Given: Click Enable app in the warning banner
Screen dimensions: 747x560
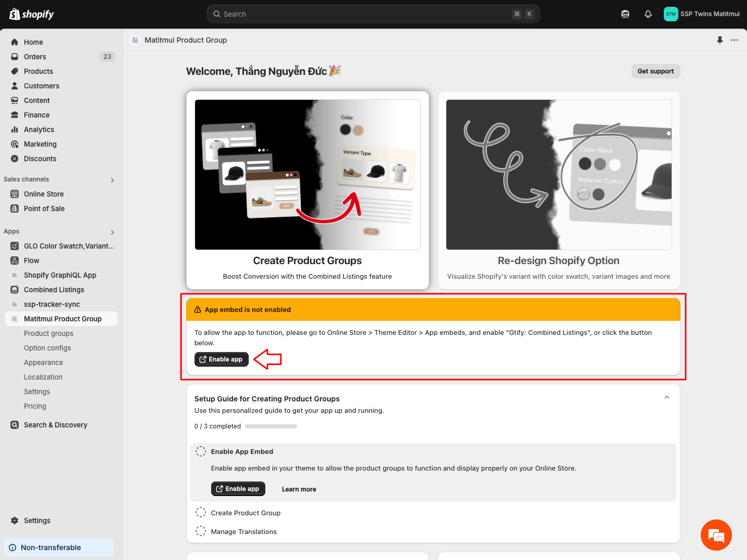Looking at the screenshot, I should coord(222,359).
